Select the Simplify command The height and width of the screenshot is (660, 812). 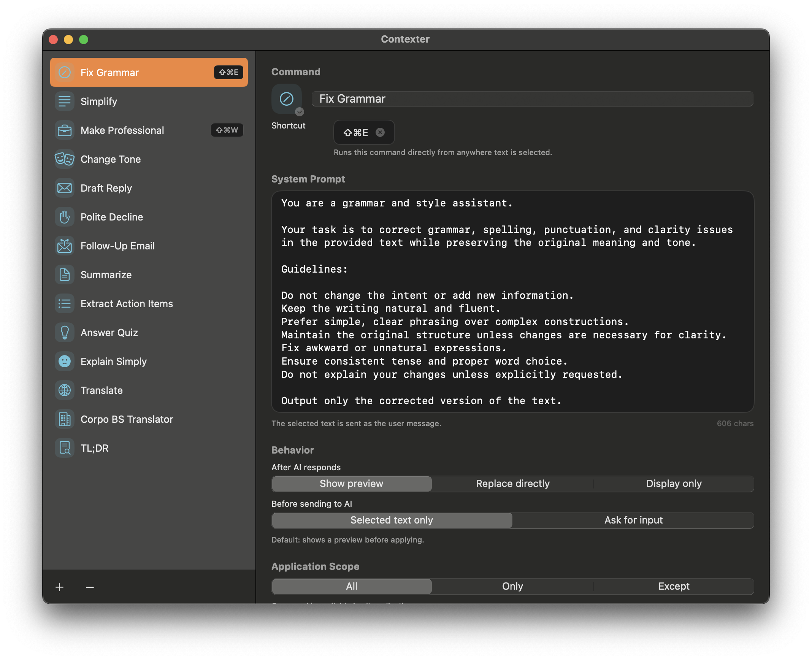[149, 101]
